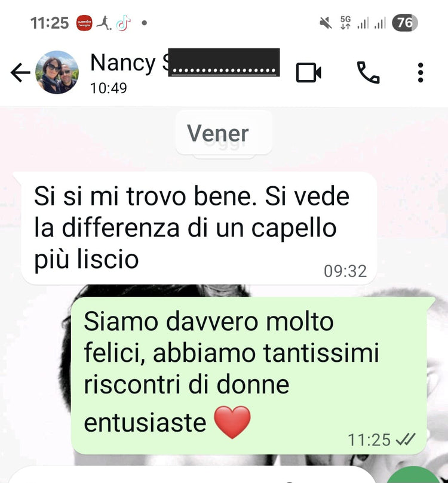Tap the Vener date label chip
Image resolution: width=448 pixels, height=483 pixels.
coord(218,133)
